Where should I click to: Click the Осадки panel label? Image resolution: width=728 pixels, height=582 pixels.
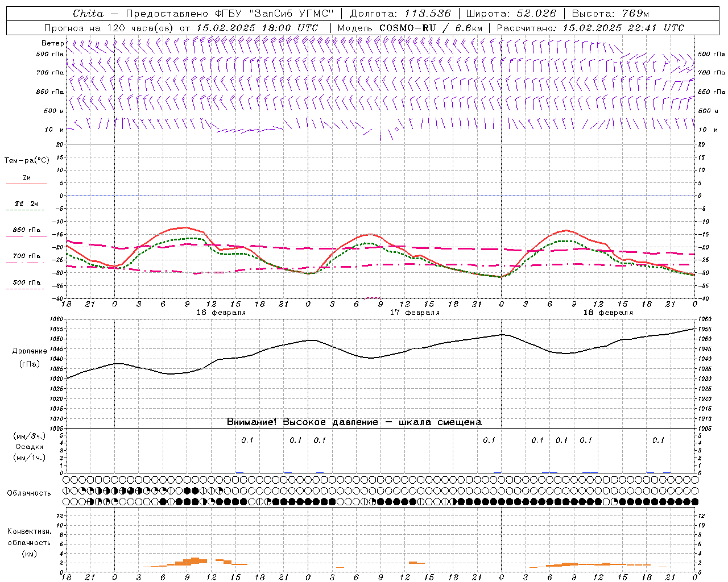coord(29,447)
